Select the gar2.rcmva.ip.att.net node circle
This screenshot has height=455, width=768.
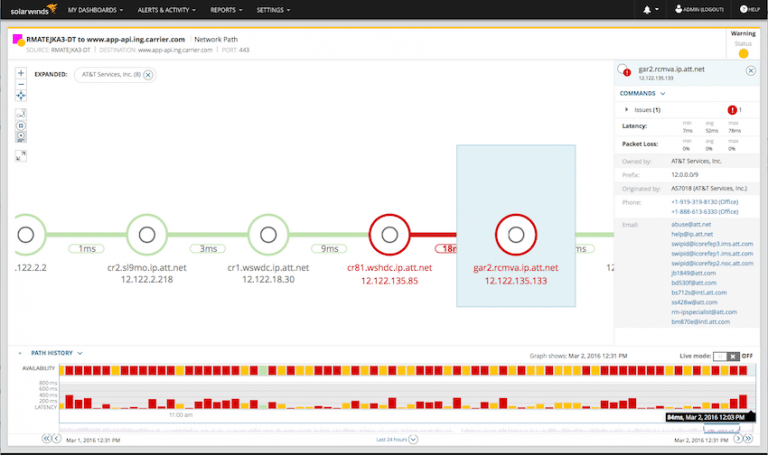[x=516, y=235]
